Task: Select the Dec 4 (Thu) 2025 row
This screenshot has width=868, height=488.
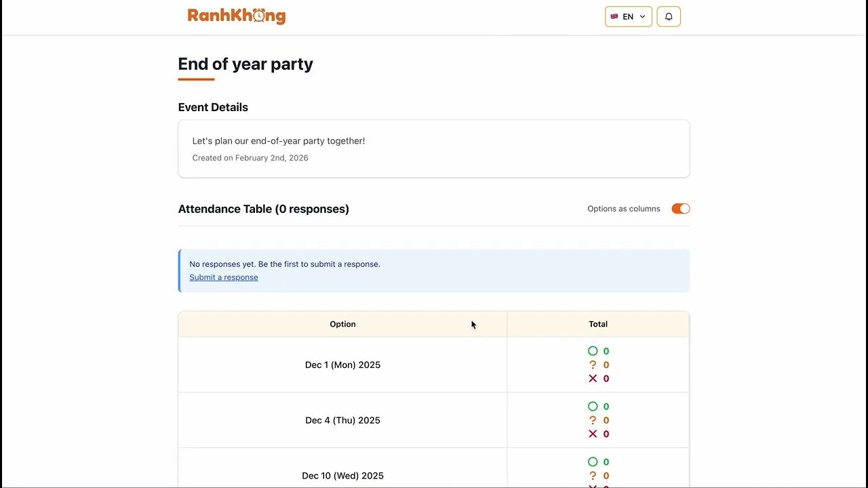Action: click(x=342, y=420)
